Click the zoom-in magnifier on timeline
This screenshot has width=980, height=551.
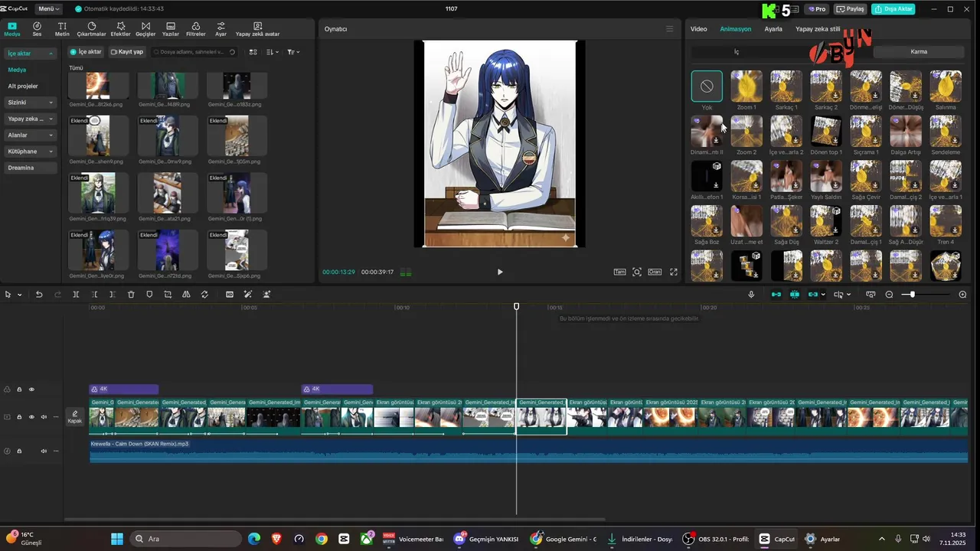click(x=962, y=295)
